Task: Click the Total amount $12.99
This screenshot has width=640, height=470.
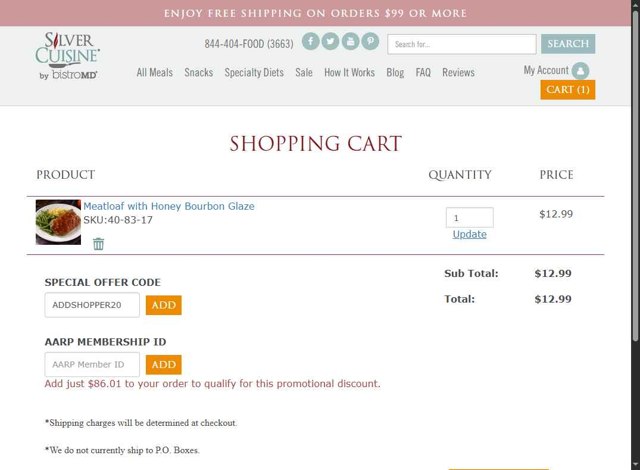Action: pyautogui.click(x=553, y=299)
